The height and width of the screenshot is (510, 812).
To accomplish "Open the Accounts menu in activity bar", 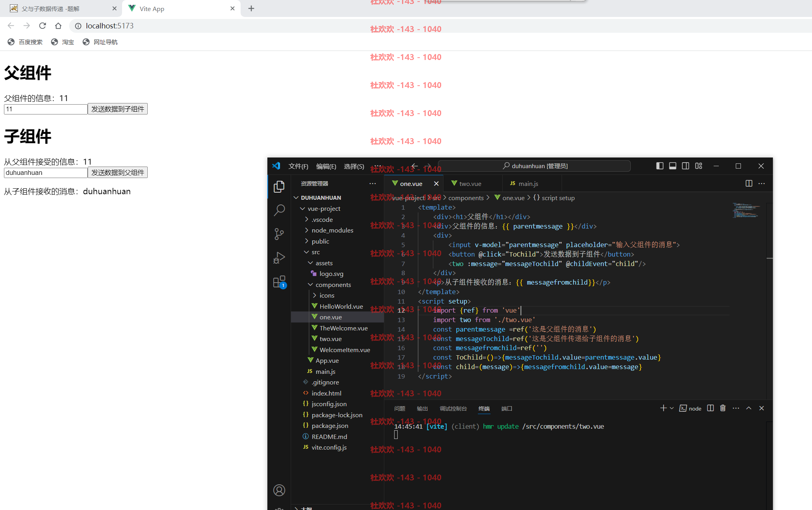I will (279, 490).
